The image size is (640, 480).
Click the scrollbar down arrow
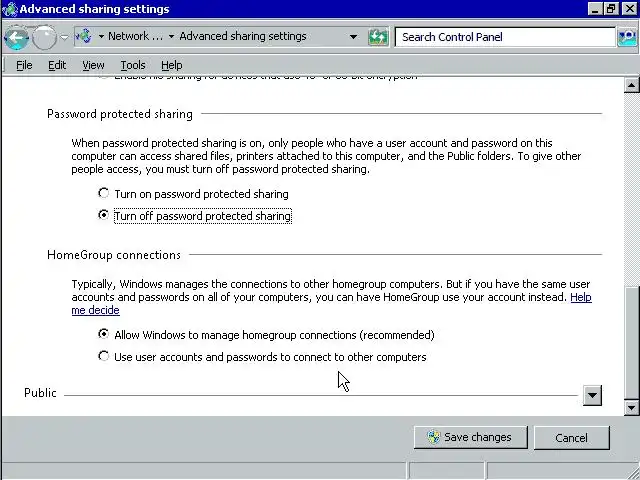point(631,407)
